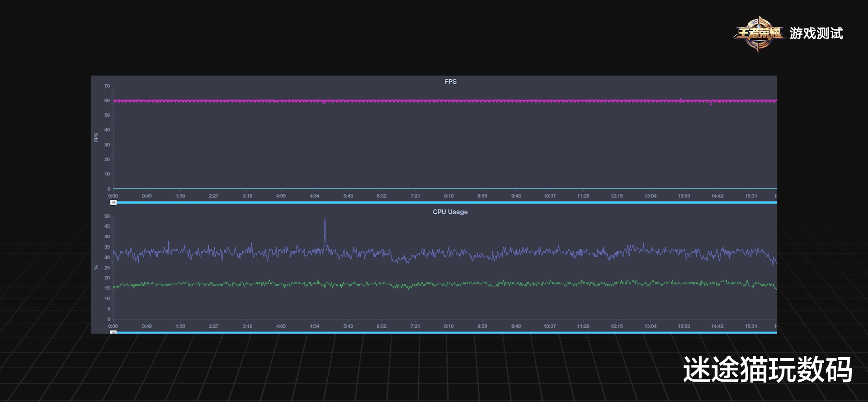Click the vertical FPS y-axis label
This screenshot has height=402, width=868.
click(x=96, y=137)
